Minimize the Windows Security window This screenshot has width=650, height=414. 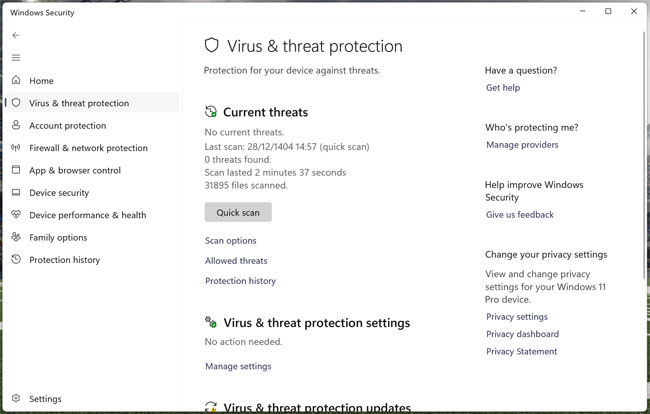click(x=582, y=11)
